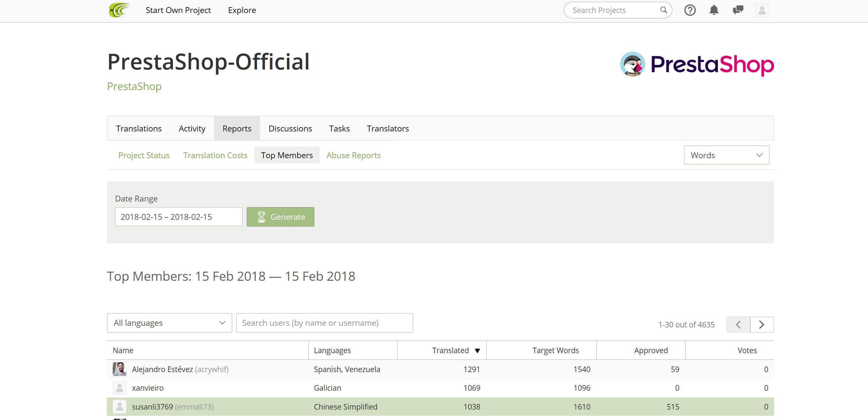868x420 pixels.
Task: Click the approved value 515
Action: point(673,407)
